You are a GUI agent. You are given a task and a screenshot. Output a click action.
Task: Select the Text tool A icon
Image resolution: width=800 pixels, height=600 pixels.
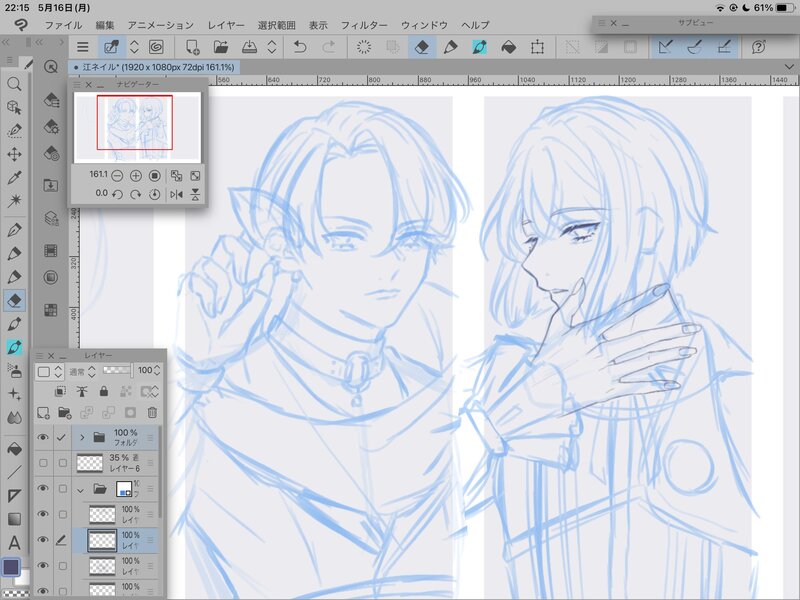tap(14, 542)
